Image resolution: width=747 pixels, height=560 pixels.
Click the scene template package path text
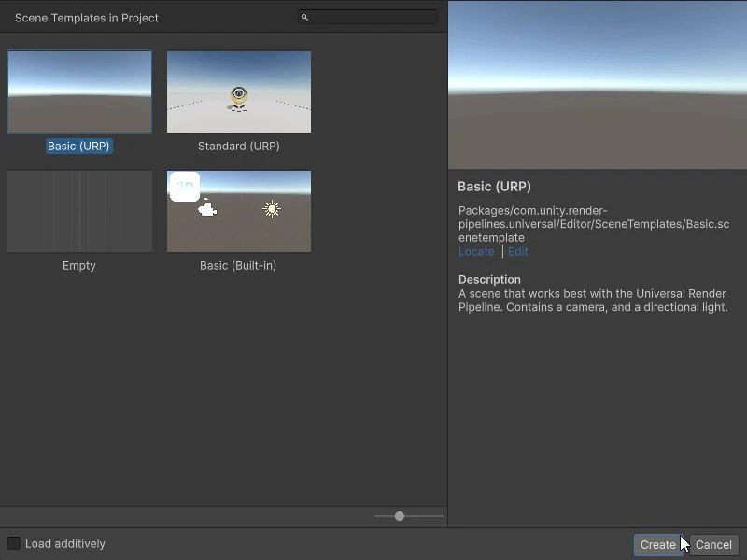point(594,224)
